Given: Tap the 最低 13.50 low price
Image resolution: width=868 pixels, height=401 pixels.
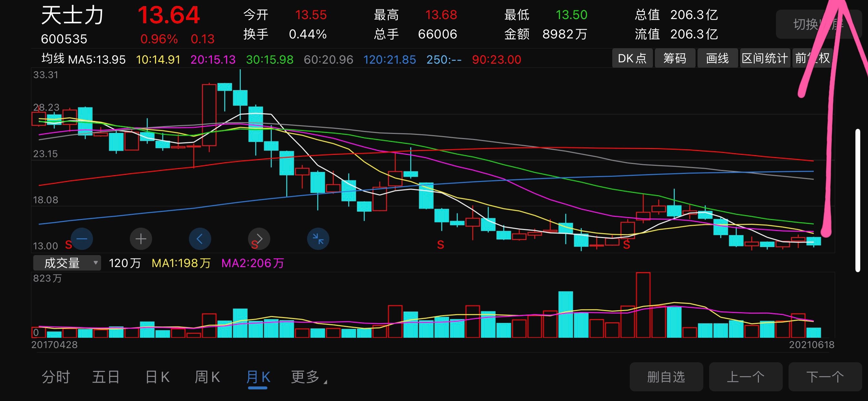Looking at the screenshot, I should coord(546,15).
